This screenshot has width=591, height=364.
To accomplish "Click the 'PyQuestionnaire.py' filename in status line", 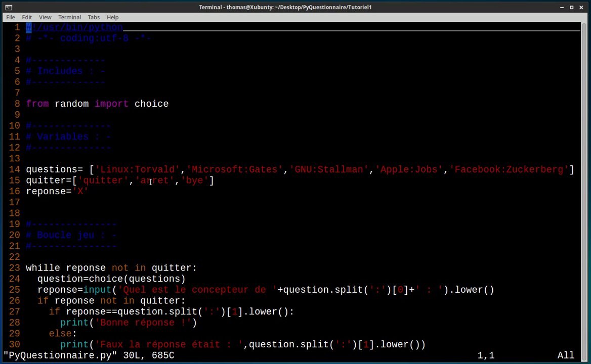I will point(60,355).
